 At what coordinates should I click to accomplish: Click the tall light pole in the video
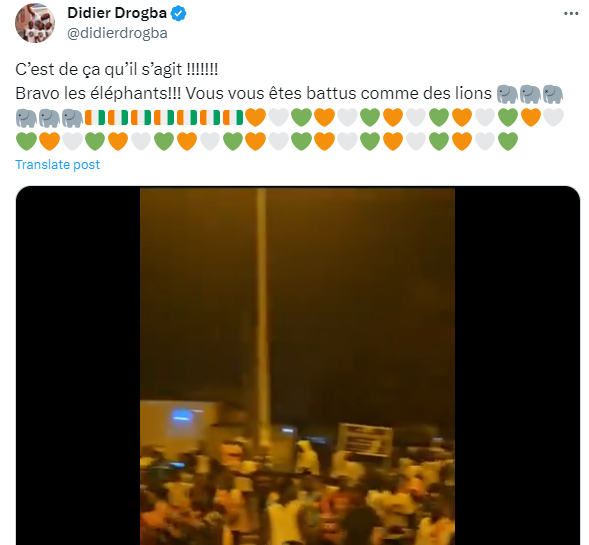262,316
